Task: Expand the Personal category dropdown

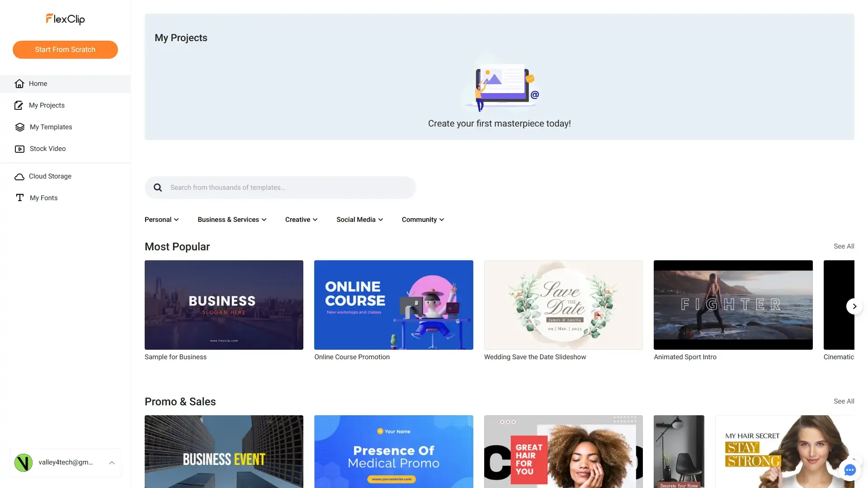Action: click(161, 220)
